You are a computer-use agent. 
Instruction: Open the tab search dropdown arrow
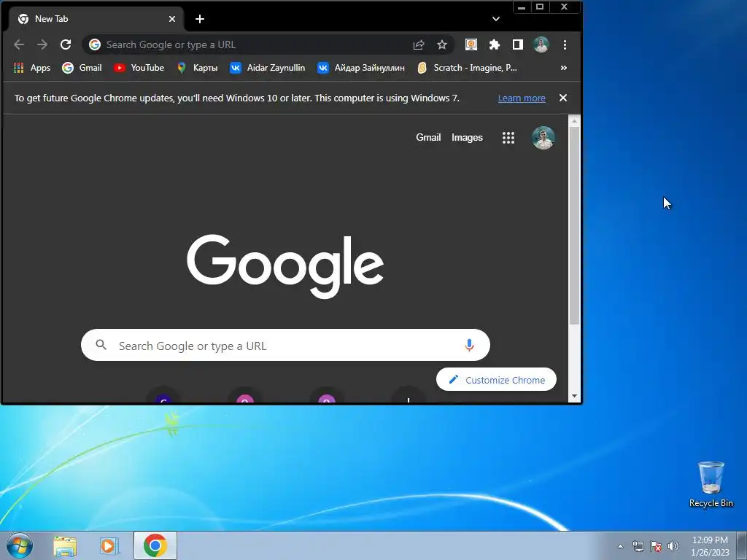pos(496,19)
